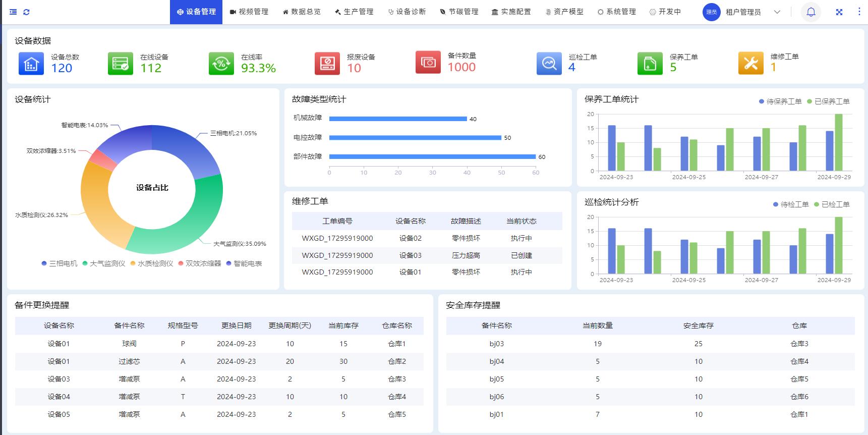Toggle fullscreen mode icon
868x435 pixels.
pos(839,12)
